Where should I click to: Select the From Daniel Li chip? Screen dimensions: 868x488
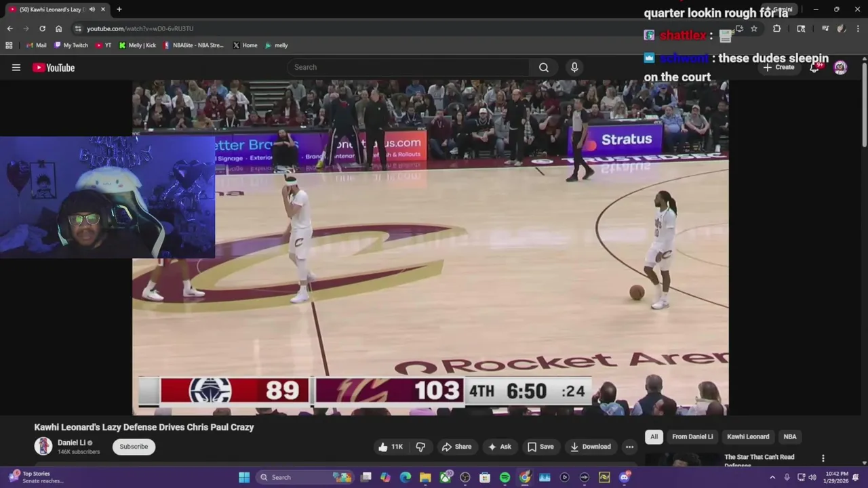pos(692,436)
